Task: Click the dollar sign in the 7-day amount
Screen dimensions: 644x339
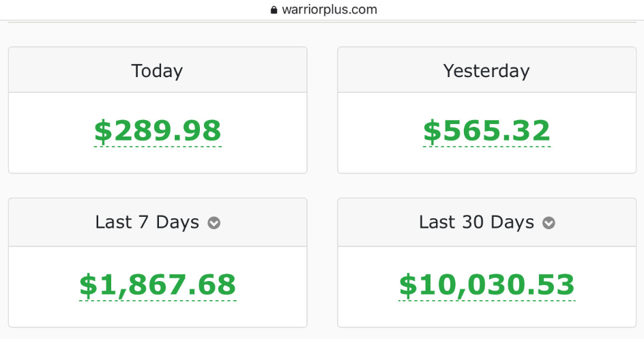Action: (x=88, y=285)
